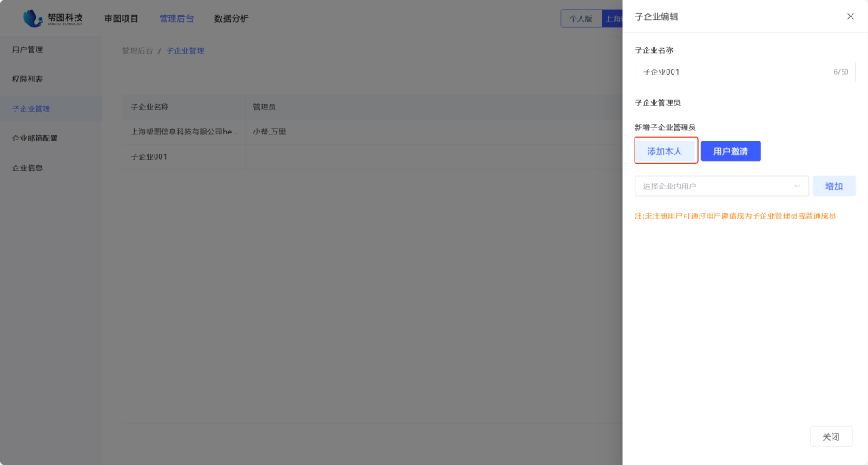868x465 pixels.
Task: Go to the 数据分析 tab
Action: point(231,18)
